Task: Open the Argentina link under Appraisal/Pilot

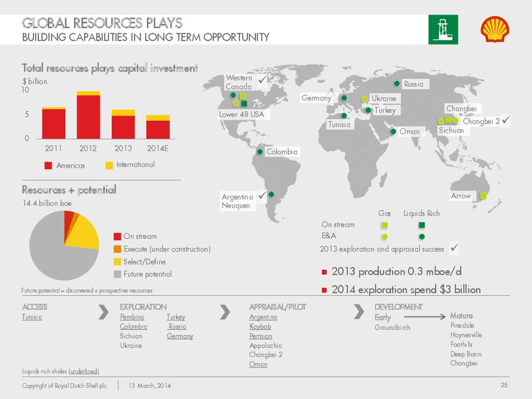Action: coord(263,317)
